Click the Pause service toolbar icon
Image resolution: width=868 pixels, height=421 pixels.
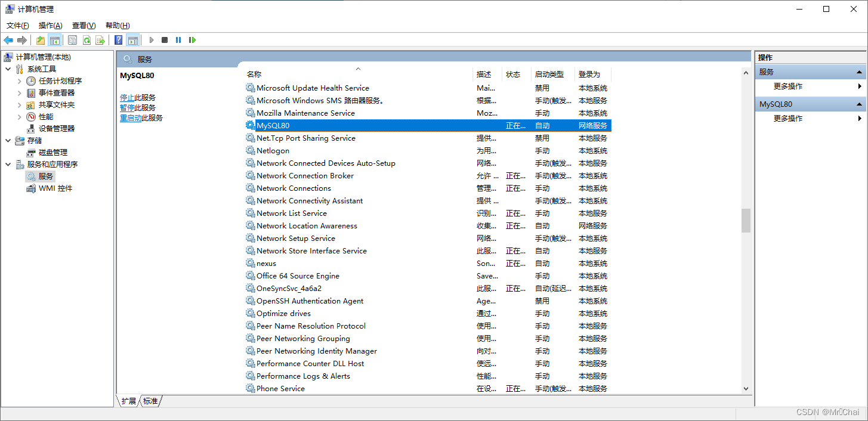tap(178, 40)
